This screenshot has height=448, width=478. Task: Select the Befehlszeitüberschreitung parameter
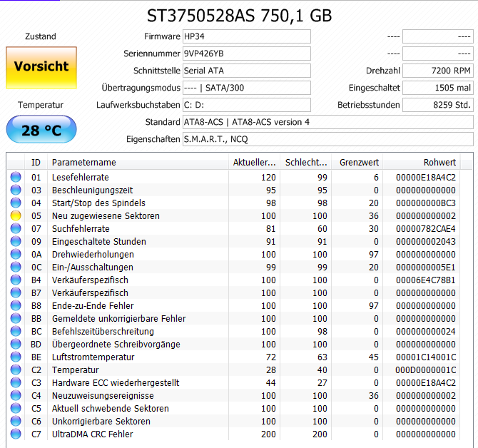(103, 331)
